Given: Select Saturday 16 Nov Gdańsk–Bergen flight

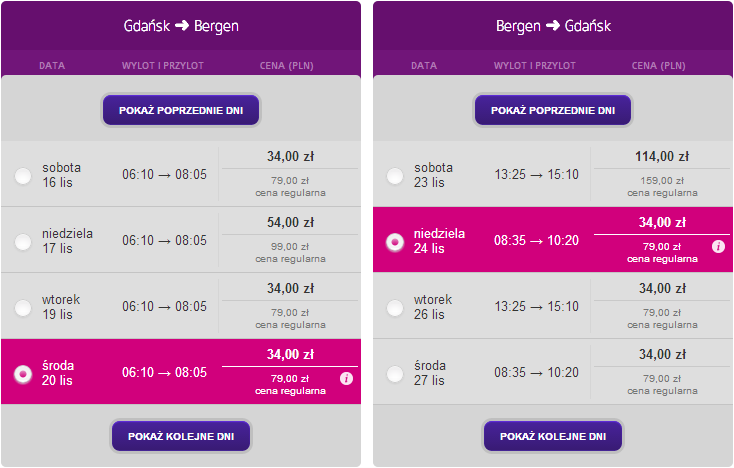Looking at the screenshot, I should click(x=23, y=176).
